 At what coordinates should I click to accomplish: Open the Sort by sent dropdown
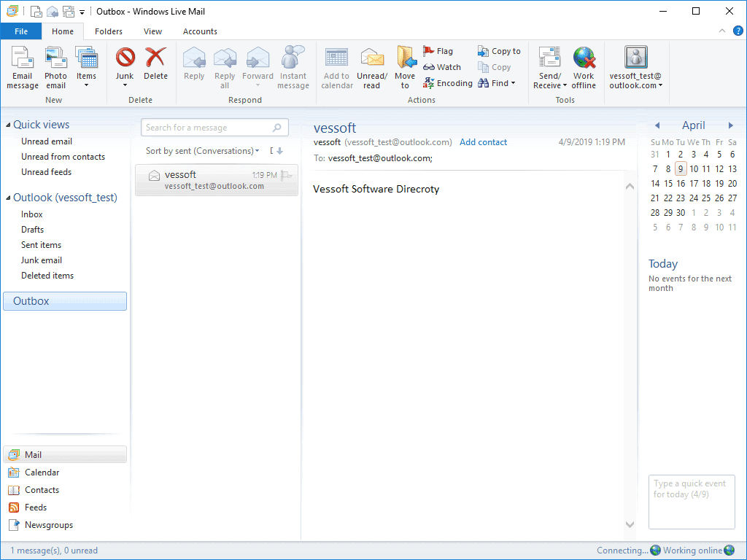[203, 151]
